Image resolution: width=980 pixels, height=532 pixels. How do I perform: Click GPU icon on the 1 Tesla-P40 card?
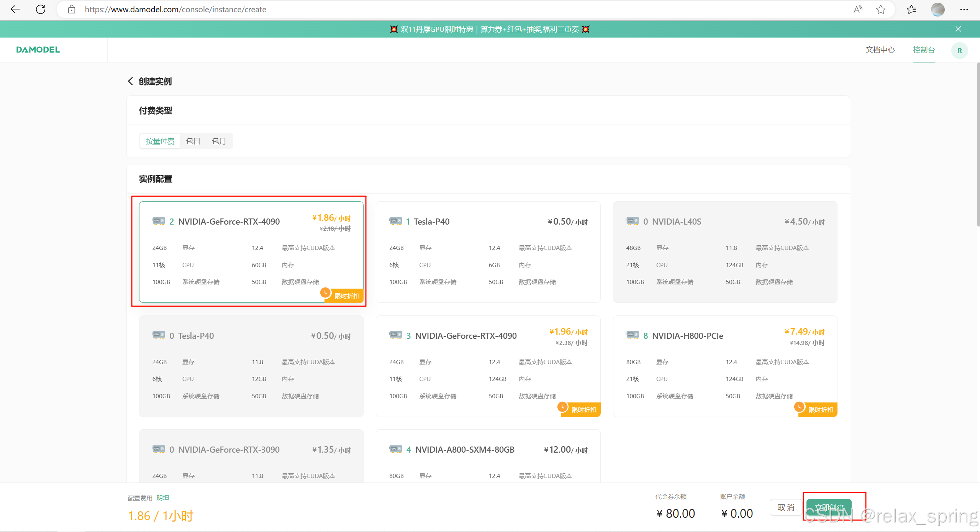coord(395,221)
